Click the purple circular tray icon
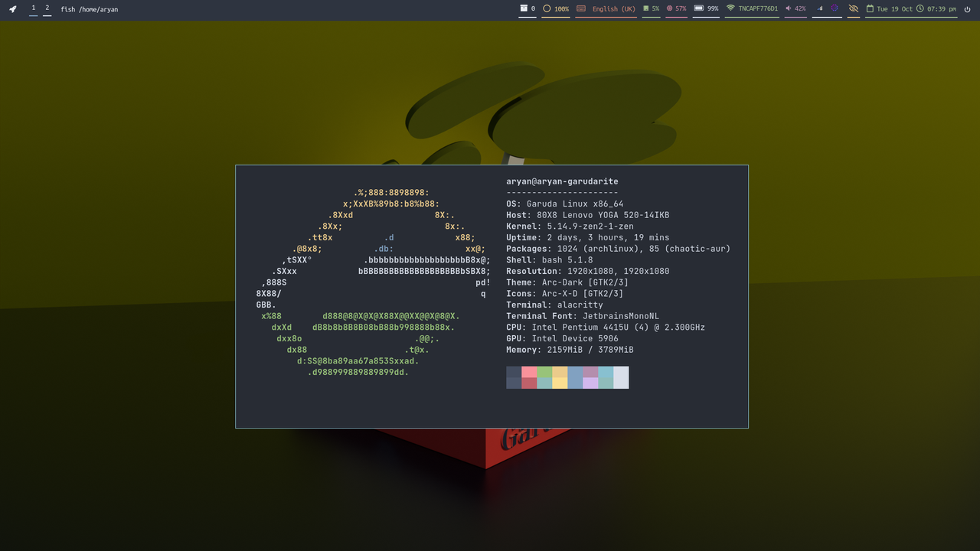The image size is (980, 551). pyautogui.click(x=835, y=8)
